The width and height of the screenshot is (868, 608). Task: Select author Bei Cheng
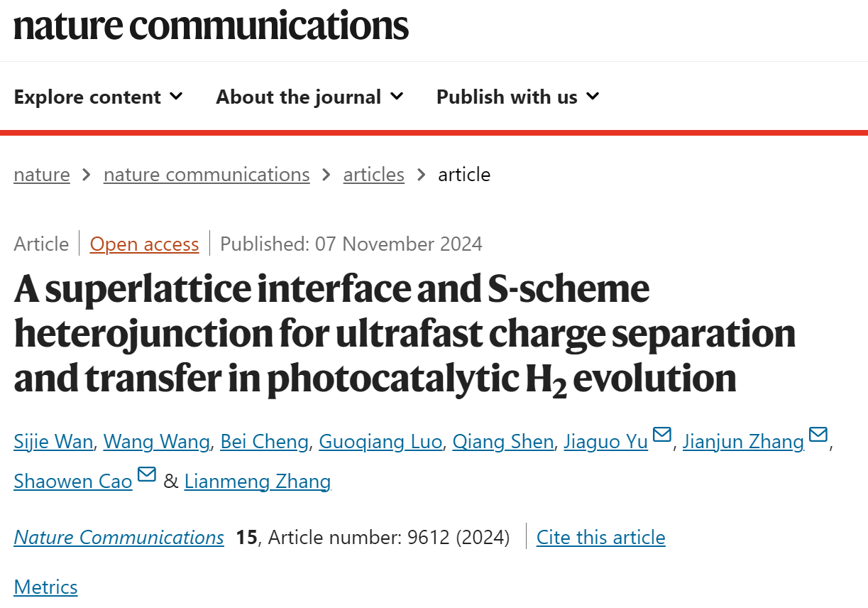pos(265,442)
